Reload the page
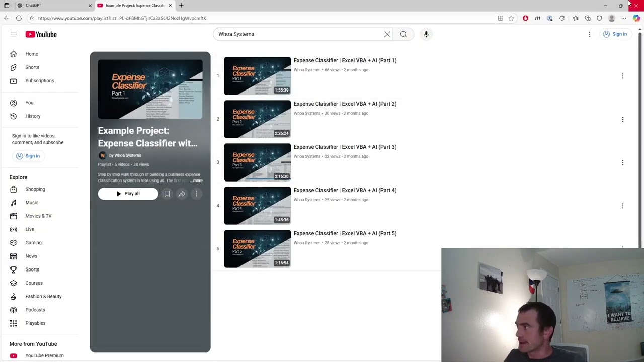This screenshot has width=644, height=362. [19, 18]
